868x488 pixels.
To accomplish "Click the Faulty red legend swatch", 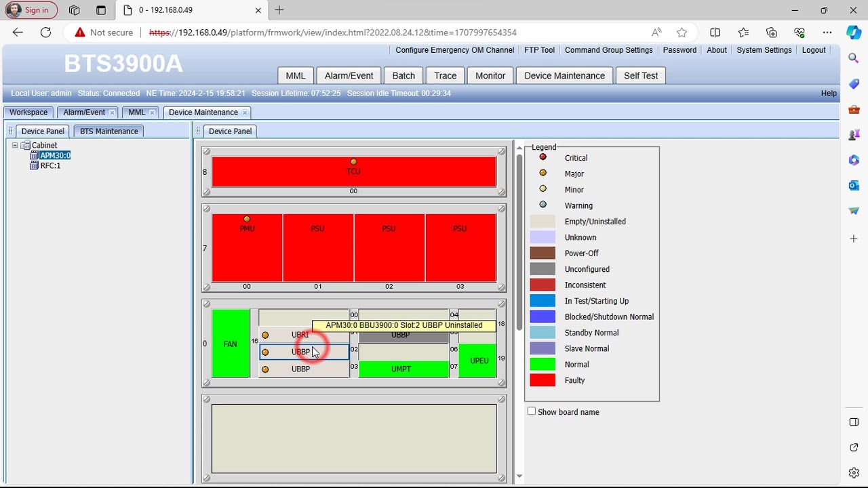I will click(x=542, y=380).
